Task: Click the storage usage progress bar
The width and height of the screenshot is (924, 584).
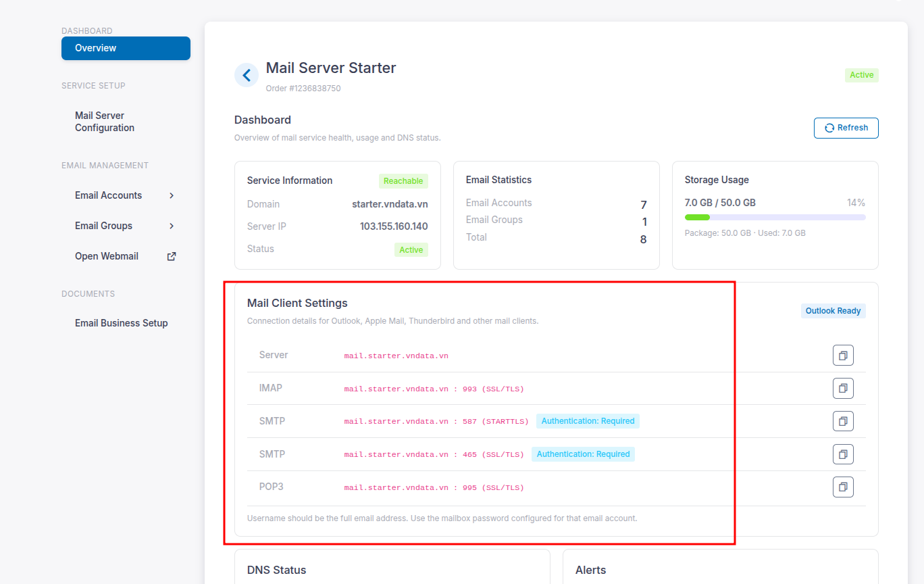Action: coord(775,217)
